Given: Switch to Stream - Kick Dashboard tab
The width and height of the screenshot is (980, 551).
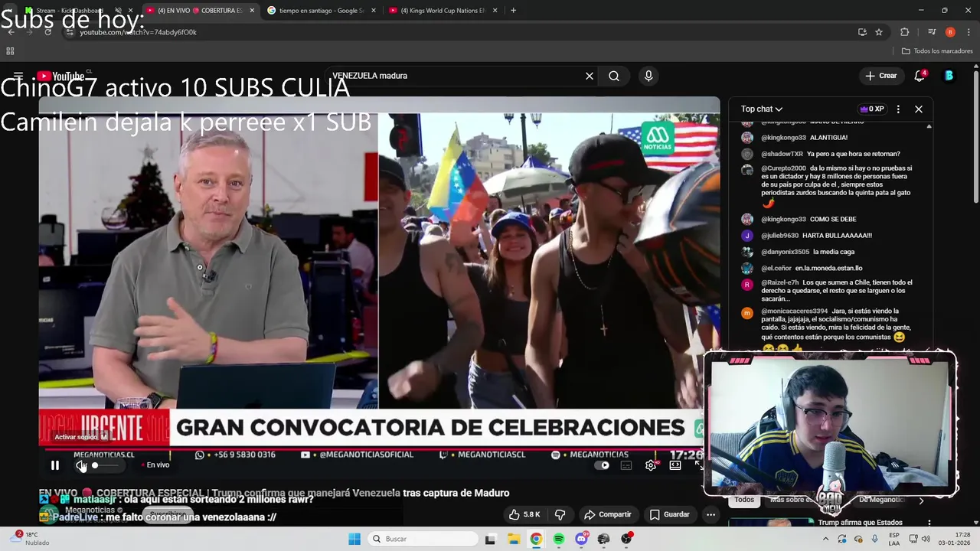Looking at the screenshot, I should (x=68, y=11).
